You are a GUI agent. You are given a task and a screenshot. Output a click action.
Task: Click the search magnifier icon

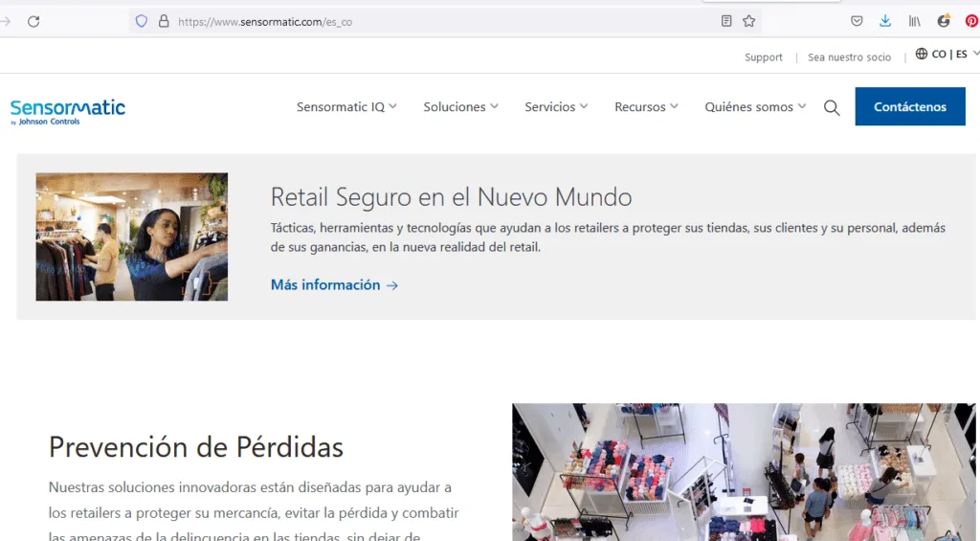click(x=832, y=108)
